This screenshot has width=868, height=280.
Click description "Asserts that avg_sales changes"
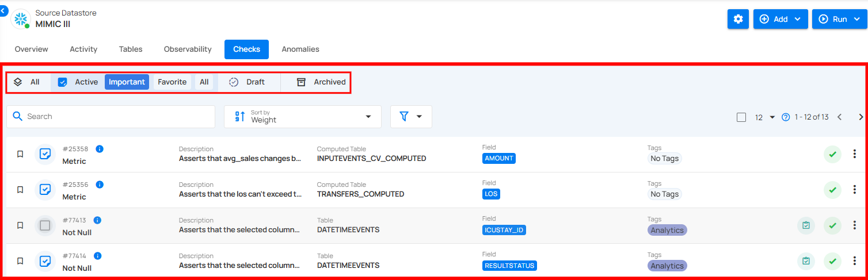240,159
